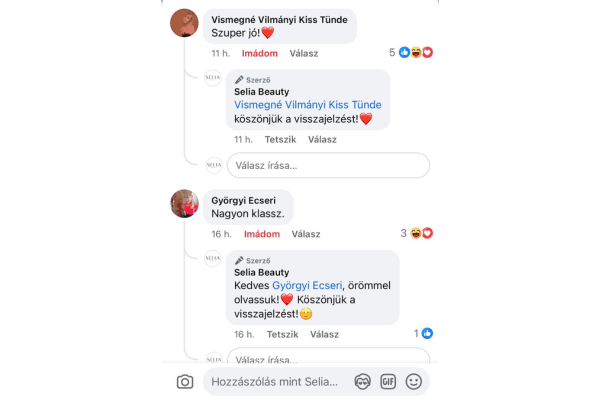Like Selia Beauty's reply to Györgyi with Tetszik
Viewport: 600px width, 400px height.
[282, 335]
